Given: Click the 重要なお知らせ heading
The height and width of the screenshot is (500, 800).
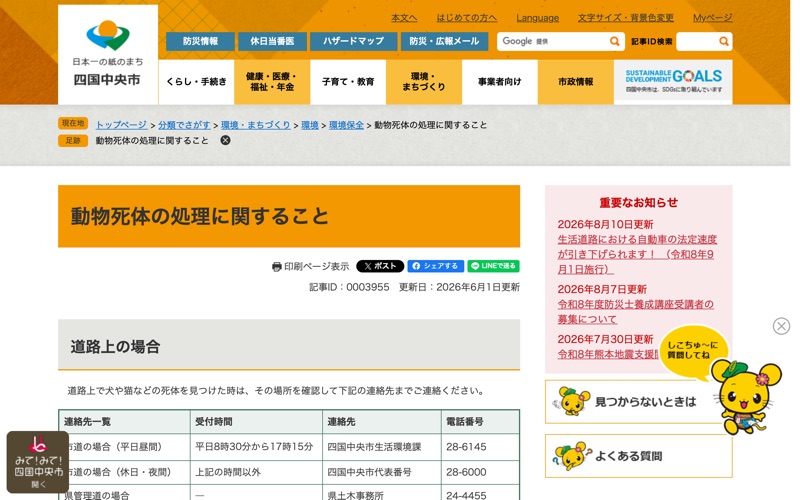Looking at the screenshot, I should 638,203.
